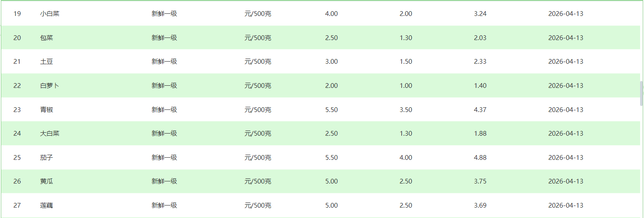
Task: Click row number 23 in the index column
Action: tap(17, 110)
